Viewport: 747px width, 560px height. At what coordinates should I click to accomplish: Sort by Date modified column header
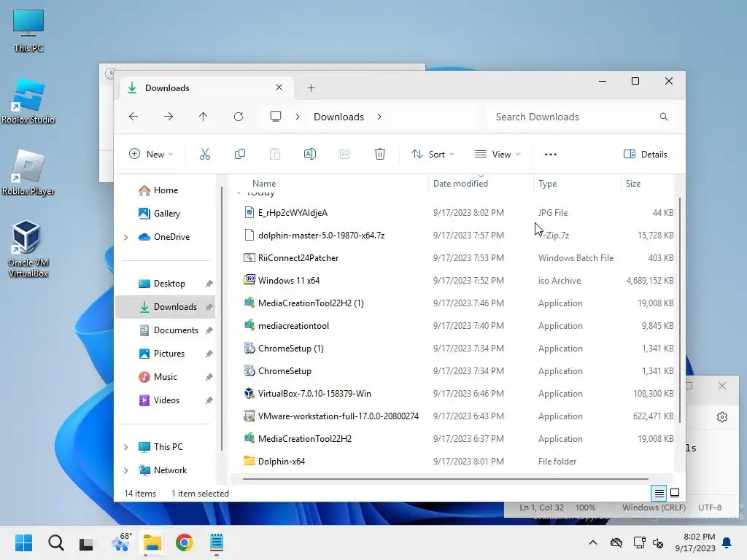click(x=460, y=183)
